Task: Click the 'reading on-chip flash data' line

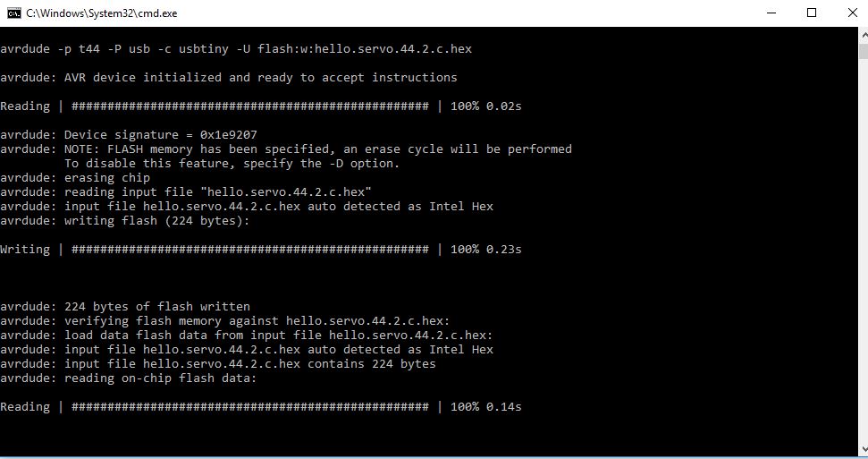Action: [129, 378]
